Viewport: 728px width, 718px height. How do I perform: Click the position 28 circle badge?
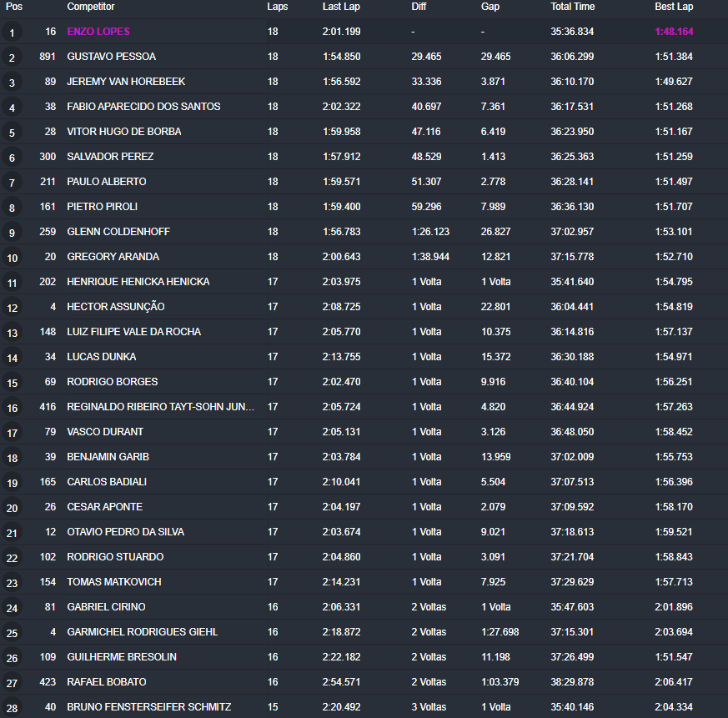click(x=12, y=709)
